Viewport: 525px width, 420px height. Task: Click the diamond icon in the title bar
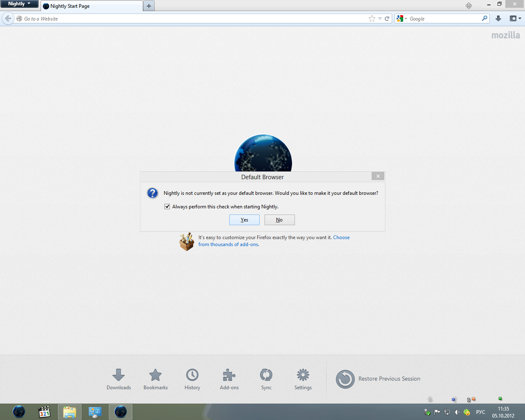pos(469,6)
